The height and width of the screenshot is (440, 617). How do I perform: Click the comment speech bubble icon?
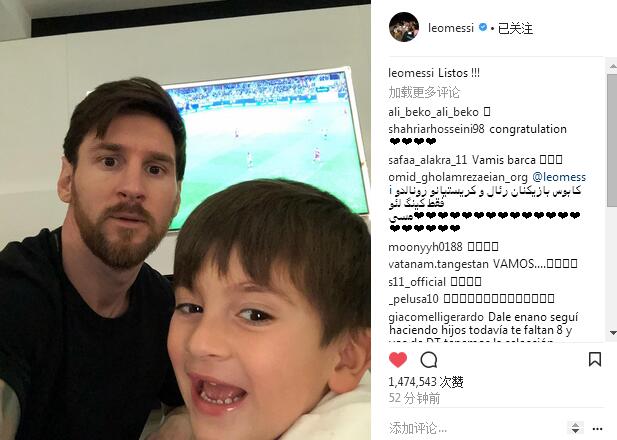(429, 360)
